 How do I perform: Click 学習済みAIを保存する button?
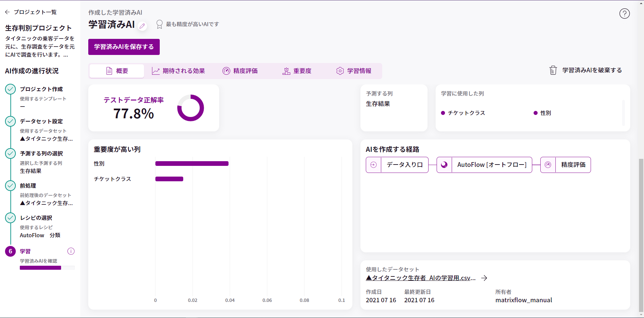[124, 47]
